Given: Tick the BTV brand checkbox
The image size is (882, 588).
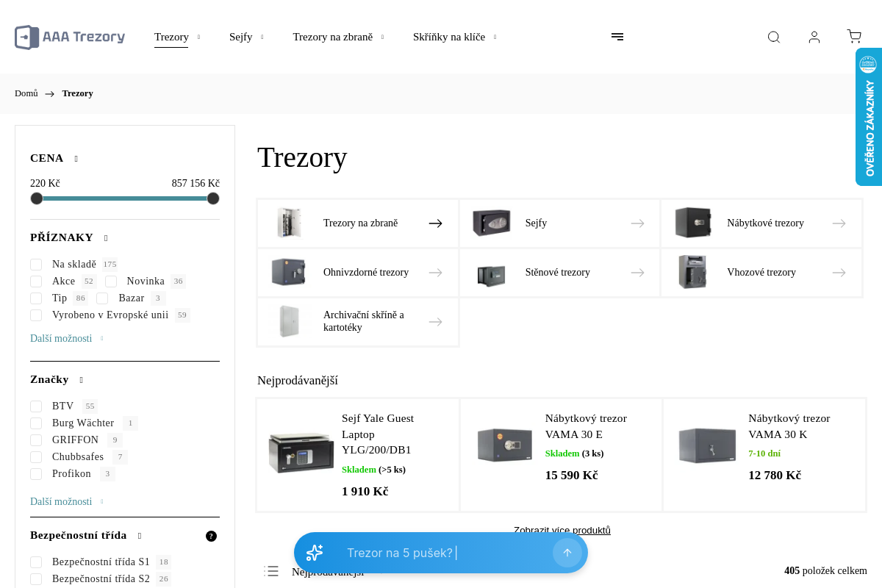Looking at the screenshot, I should [x=36, y=406].
